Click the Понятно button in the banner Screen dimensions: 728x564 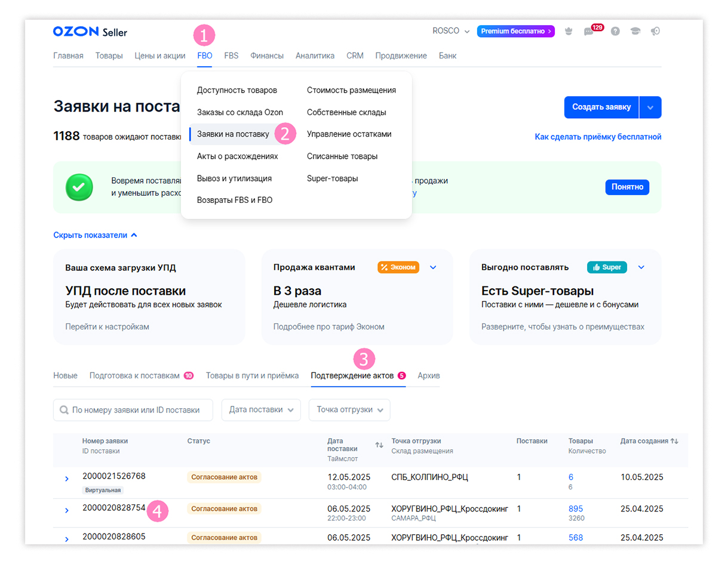627,187
